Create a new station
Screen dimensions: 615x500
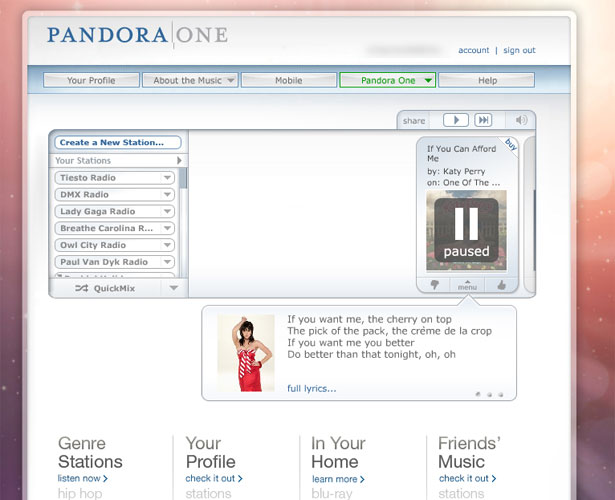(118, 142)
